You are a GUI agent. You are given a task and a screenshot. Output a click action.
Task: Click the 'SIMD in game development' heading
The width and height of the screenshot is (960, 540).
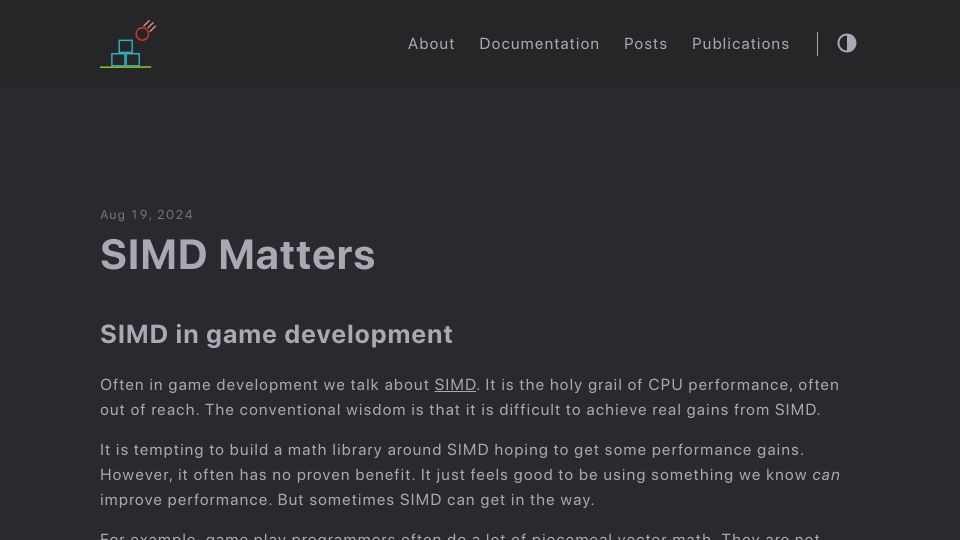276,334
